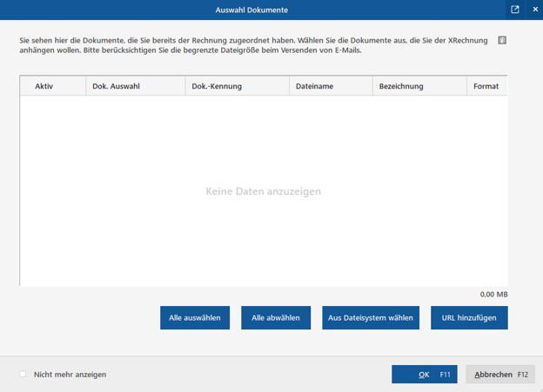Screen dimensions: 543x392
Task: Click the Dateiname column header
Action: coord(314,86)
